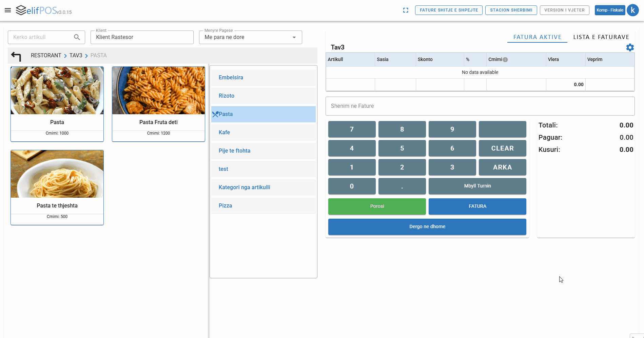Viewport: 644px width, 338px height.
Task: Expand the Menyre Pagese dropdown arrow
Action: point(294,37)
